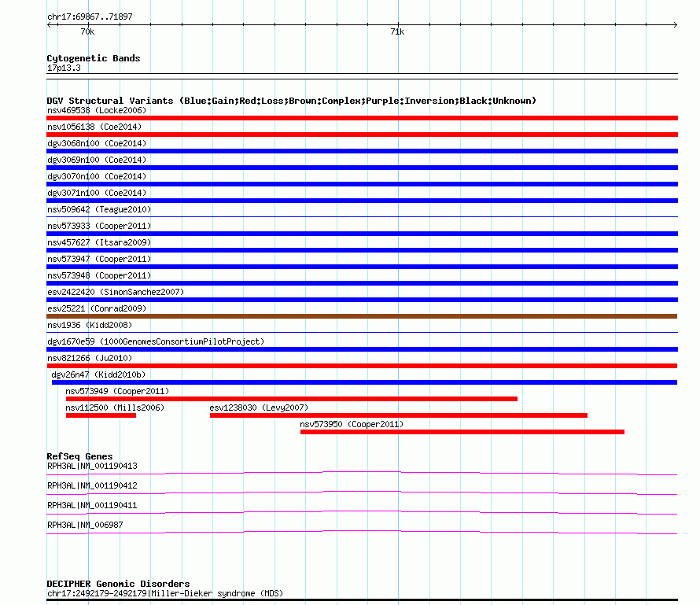Open the nsv573950 (Cooper2011) label

click(352, 424)
